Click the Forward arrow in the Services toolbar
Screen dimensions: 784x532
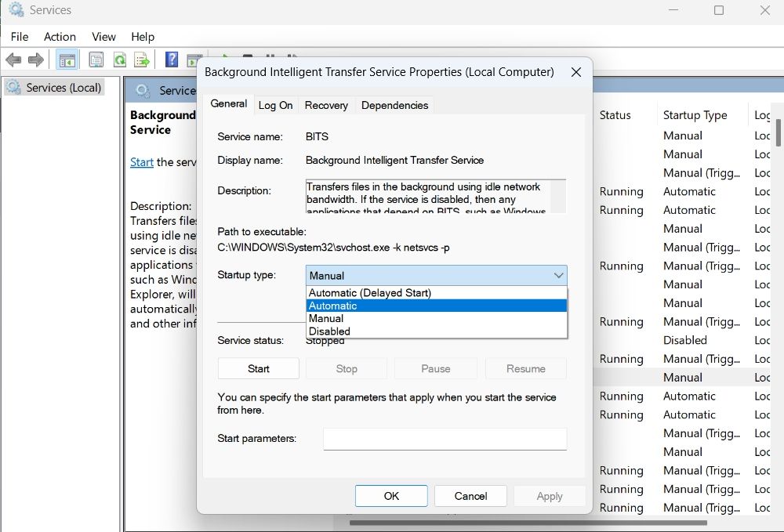[x=35, y=60]
